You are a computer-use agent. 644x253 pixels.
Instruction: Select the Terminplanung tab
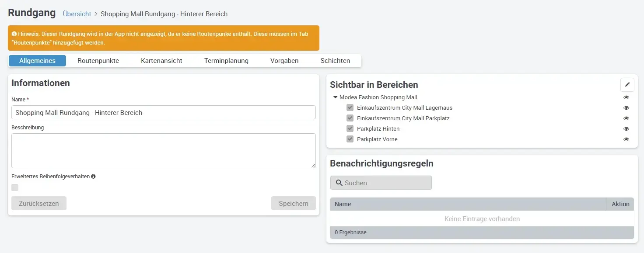pyautogui.click(x=226, y=60)
